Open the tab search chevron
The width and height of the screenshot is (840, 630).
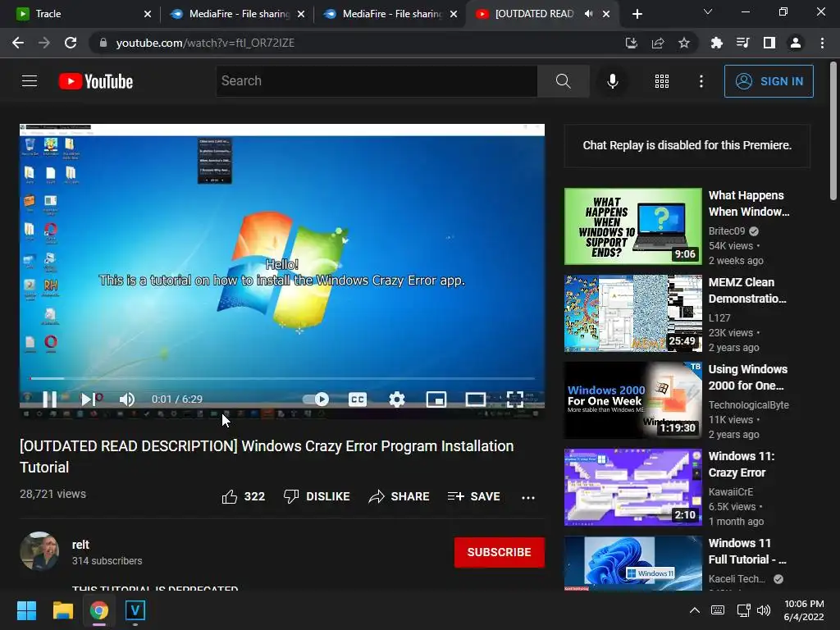click(x=708, y=11)
